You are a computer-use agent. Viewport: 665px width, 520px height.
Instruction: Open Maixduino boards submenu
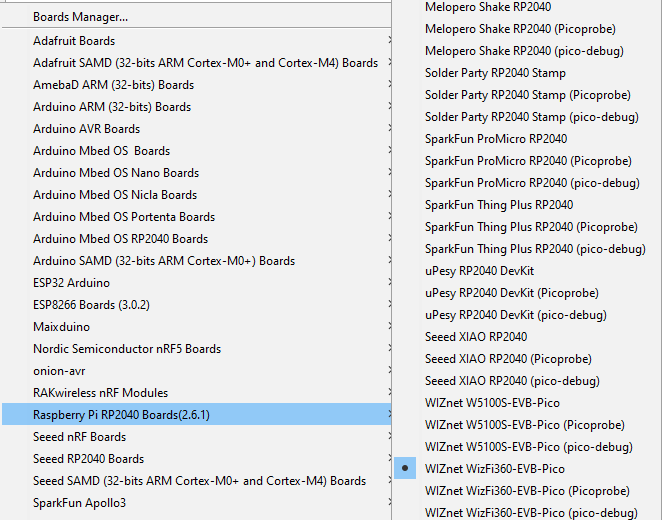coord(196,327)
